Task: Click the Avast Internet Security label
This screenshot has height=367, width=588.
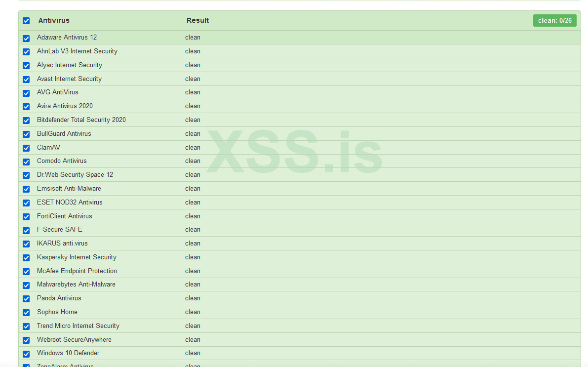Action: click(69, 79)
